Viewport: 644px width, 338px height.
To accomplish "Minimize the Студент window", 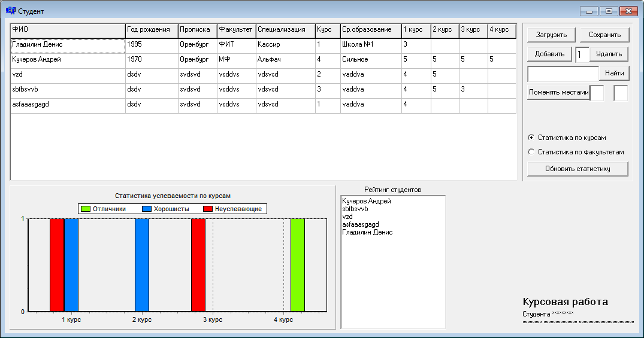I will coord(589,11).
